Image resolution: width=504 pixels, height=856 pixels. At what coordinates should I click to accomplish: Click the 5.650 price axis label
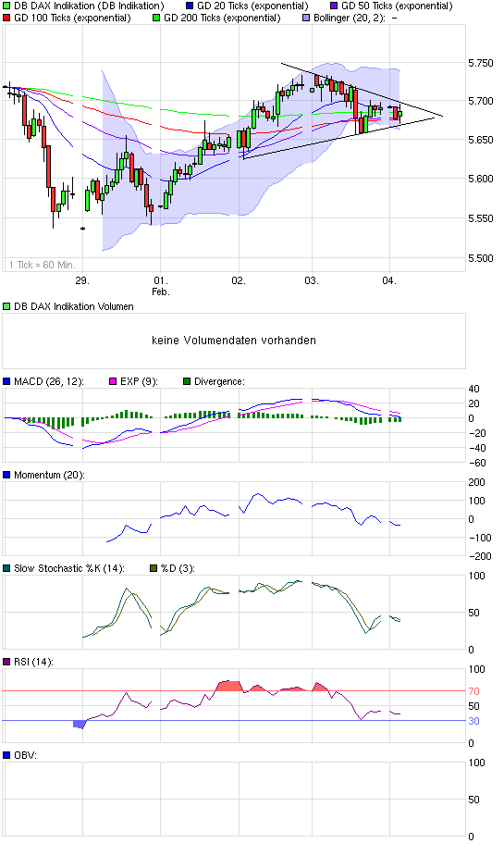click(x=481, y=141)
